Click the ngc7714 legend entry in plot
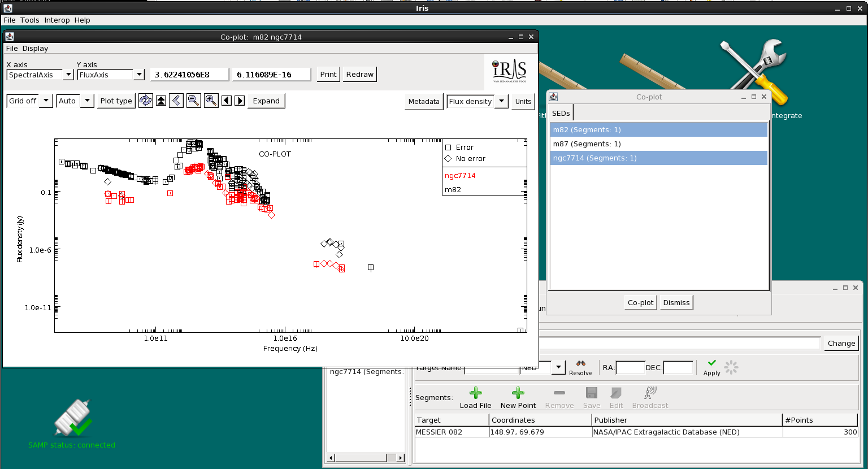Image resolution: width=868 pixels, height=469 pixels. click(x=460, y=175)
